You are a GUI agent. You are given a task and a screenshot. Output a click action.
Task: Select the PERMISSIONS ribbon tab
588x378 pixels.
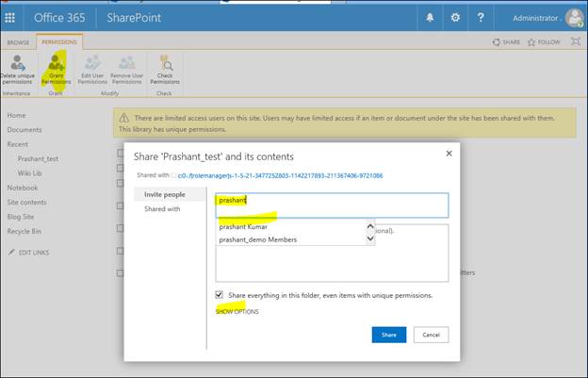click(x=58, y=42)
